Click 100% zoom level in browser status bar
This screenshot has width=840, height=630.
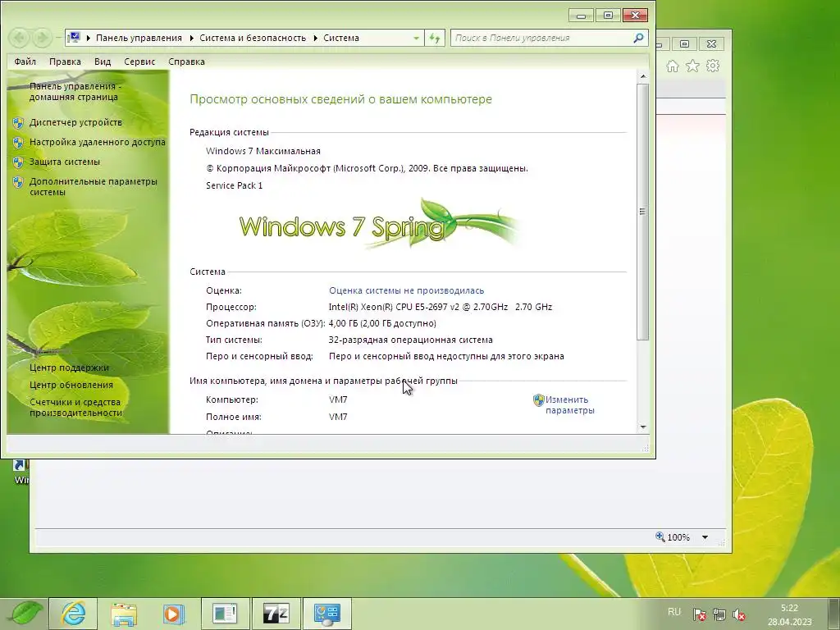[x=678, y=537]
